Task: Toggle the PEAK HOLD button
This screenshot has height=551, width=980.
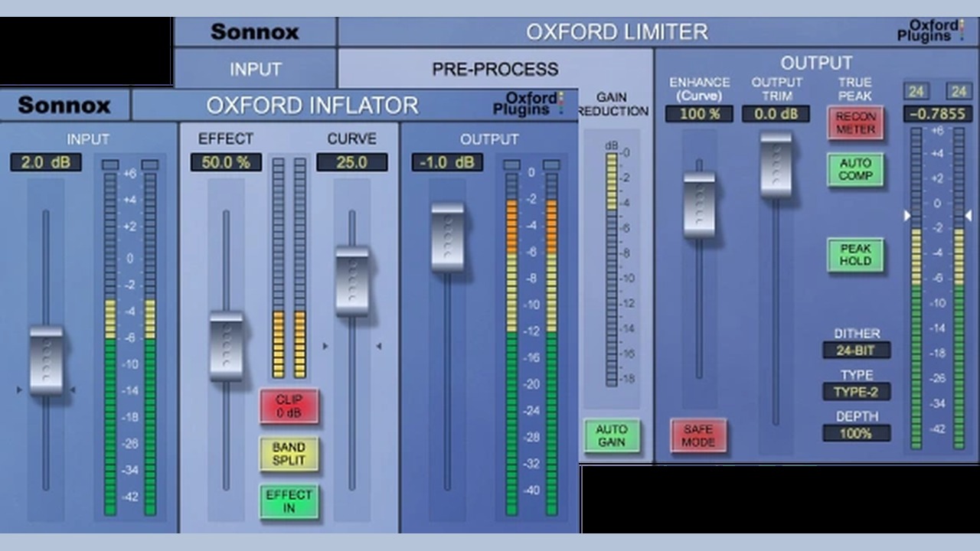Action: pos(855,255)
